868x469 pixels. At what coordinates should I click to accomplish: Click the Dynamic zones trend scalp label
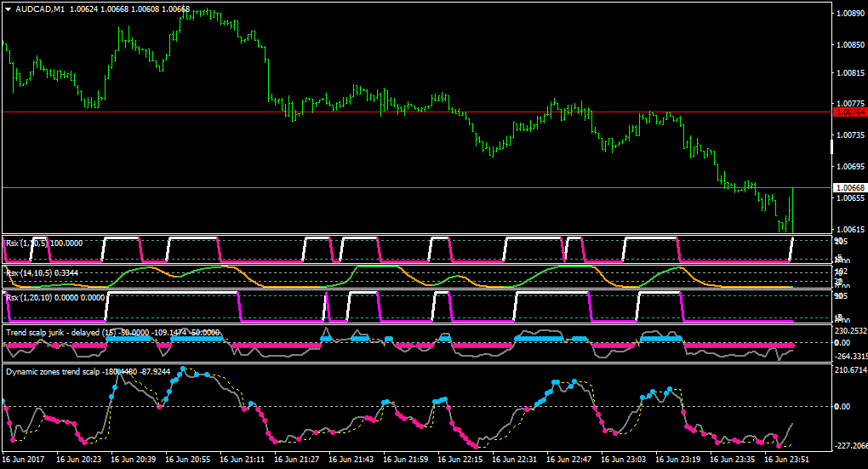click(x=53, y=372)
